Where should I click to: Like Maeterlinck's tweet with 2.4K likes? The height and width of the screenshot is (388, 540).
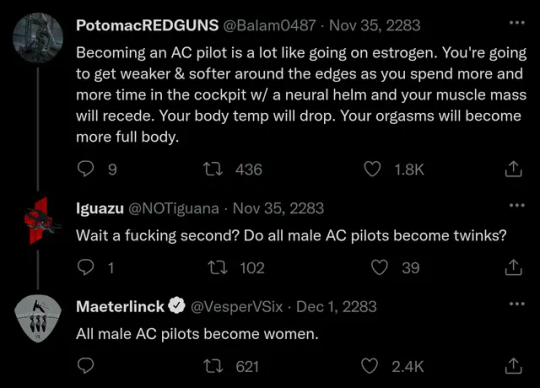click(370, 366)
